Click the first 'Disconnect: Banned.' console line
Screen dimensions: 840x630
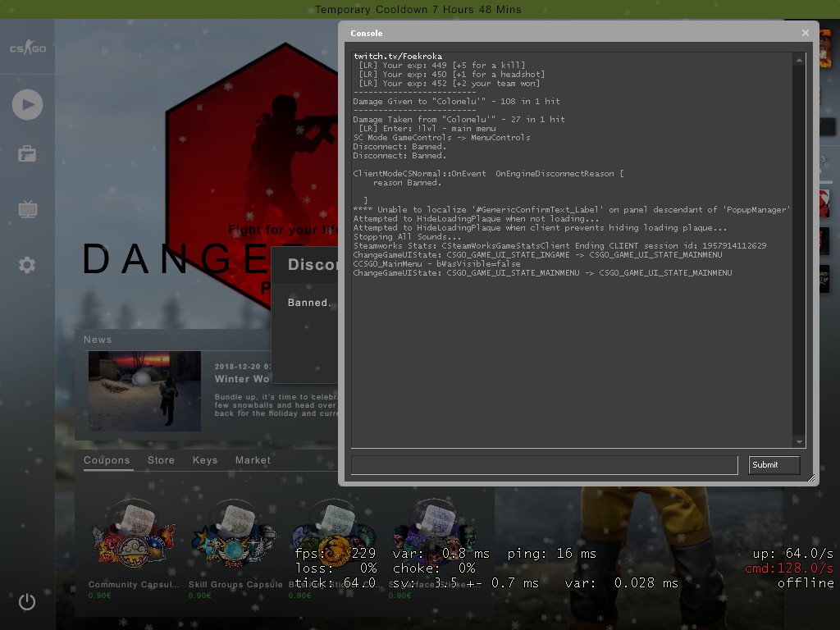pos(399,146)
